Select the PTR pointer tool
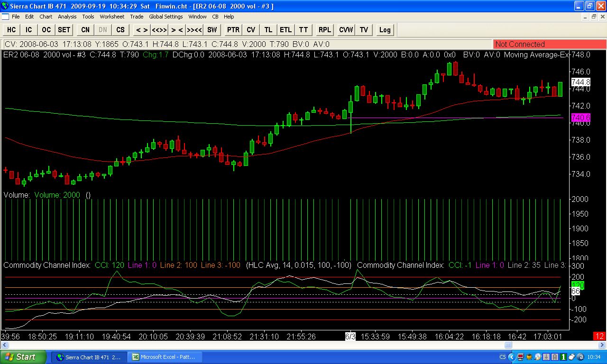The image size is (607, 364). [233, 30]
